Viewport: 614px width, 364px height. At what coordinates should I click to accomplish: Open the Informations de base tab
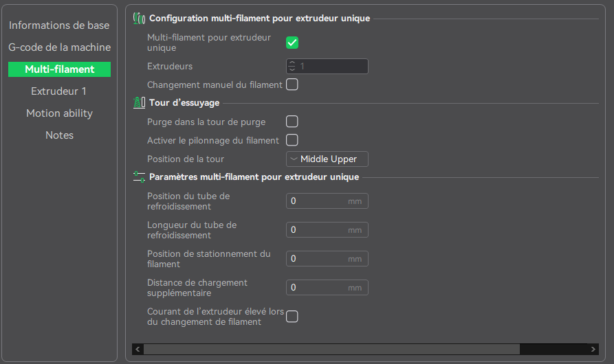(x=59, y=25)
